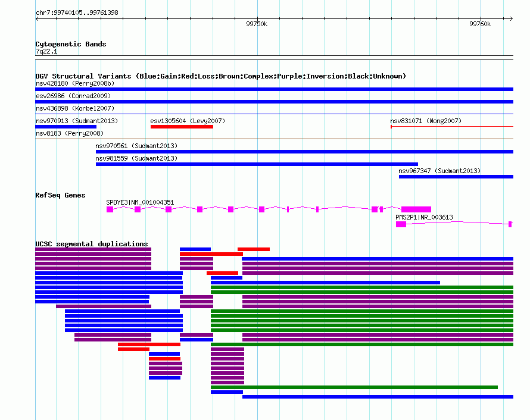Screen dimensions: 530x420
Task: Click the blue bar under nsv967347
Action: tap(456, 177)
